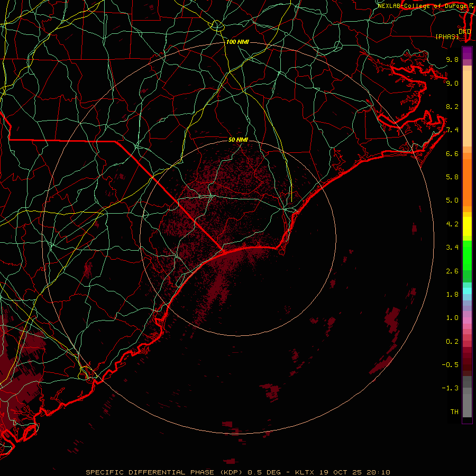Select the 2.6 value on the scale
This screenshot has height=476, width=476.
click(x=452, y=271)
